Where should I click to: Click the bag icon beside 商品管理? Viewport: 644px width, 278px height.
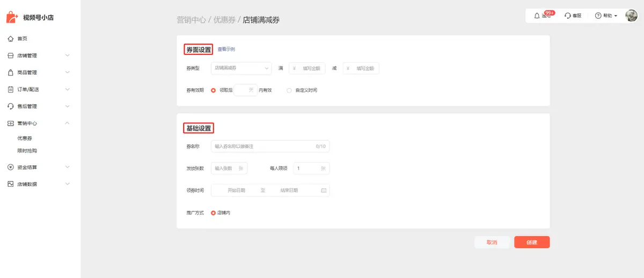click(x=11, y=72)
